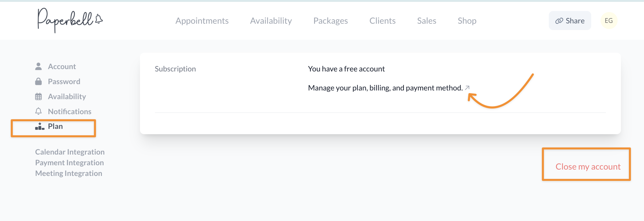Select Availability in the top navigation
644x221 pixels.
click(271, 20)
